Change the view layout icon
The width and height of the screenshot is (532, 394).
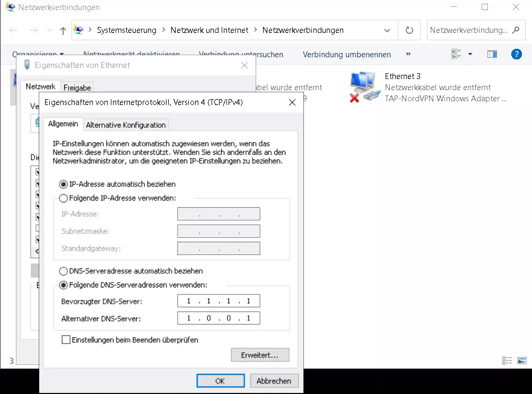(x=456, y=54)
